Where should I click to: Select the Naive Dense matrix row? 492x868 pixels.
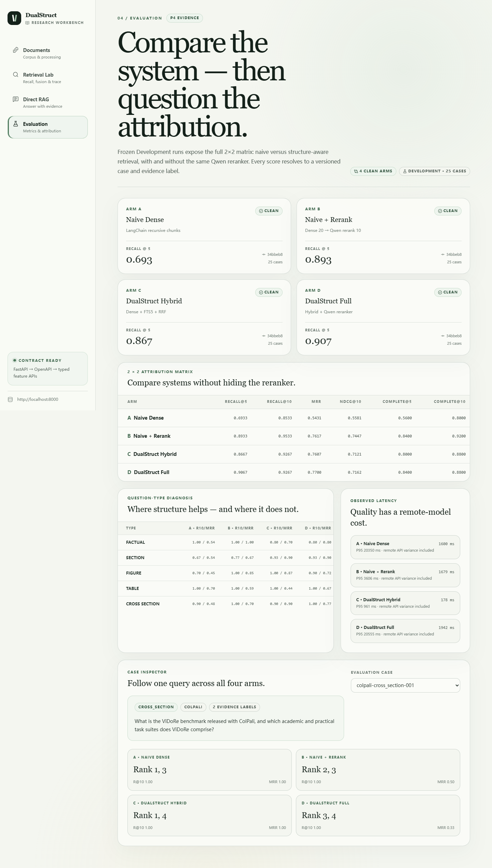294,418
